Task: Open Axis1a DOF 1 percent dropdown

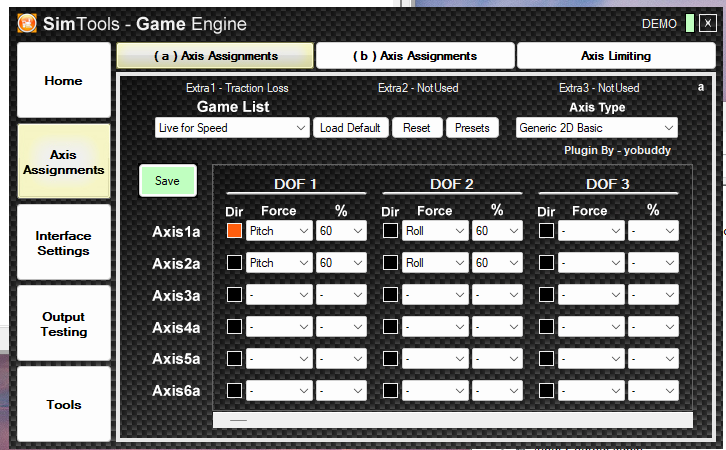Action: (x=341, y=231)
